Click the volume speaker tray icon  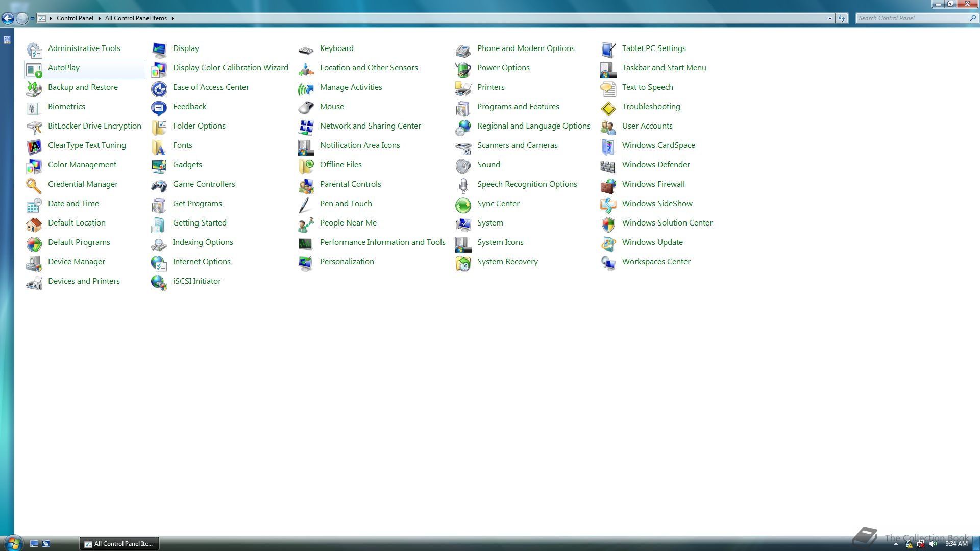coord(933,544)
